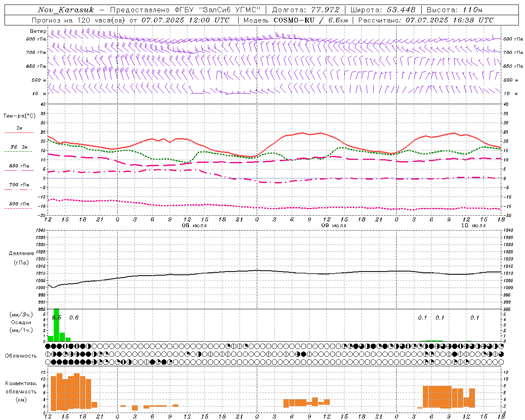The image size is (525, 420).
Task: Select the Модель COSMO-RU / 6.6км text
Action: tap(295, 20)
